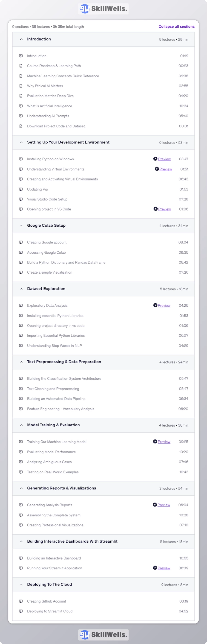This screenshot has width=207, height=644.
Task: Click the video icon beside Deploying to Streamlit Cloud
Action: pyautogui.click(x=21, y=611)
